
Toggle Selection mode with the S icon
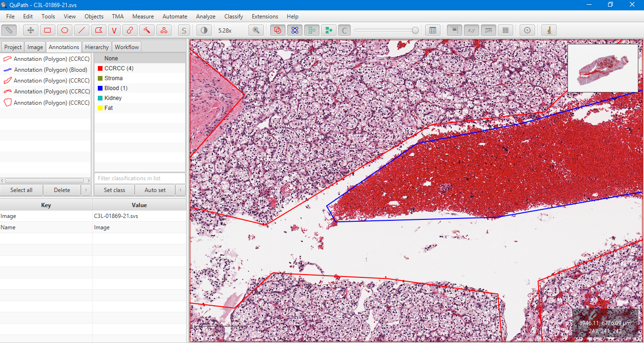point(183,30)
